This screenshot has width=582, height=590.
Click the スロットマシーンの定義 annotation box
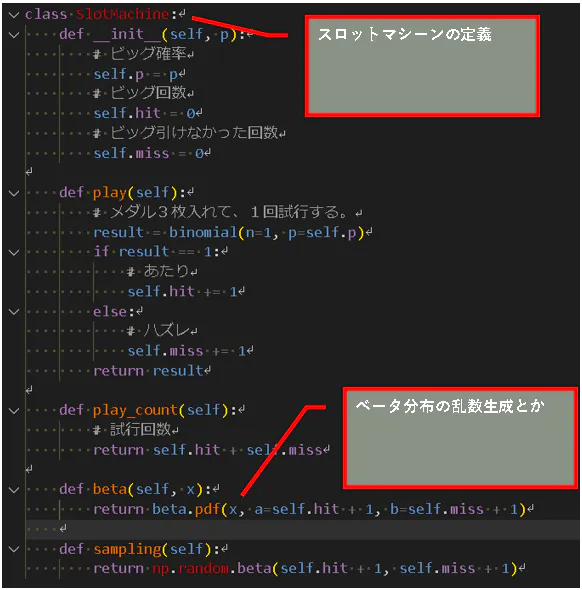422,66
